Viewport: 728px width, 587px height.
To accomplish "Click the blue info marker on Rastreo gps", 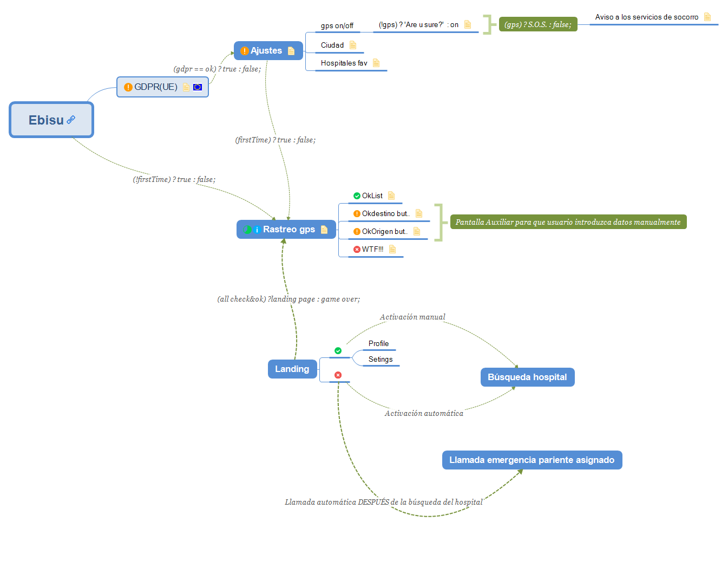I will coord(257,230).
